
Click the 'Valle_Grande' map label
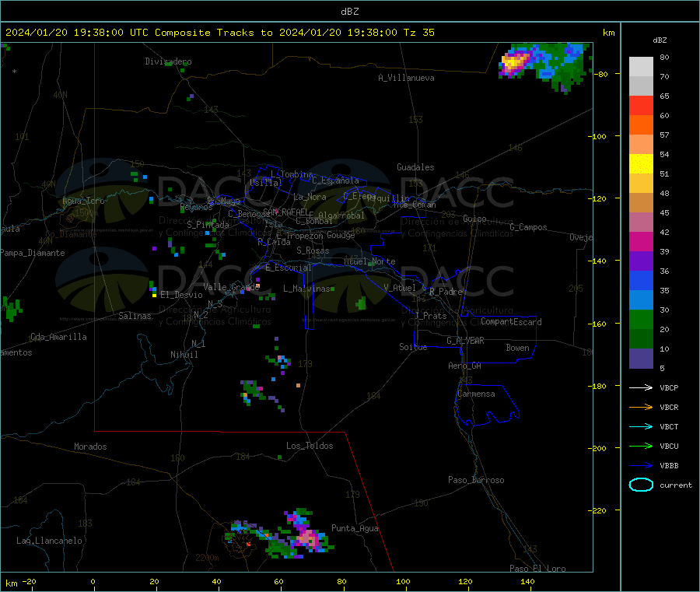(x=231, y=287)
